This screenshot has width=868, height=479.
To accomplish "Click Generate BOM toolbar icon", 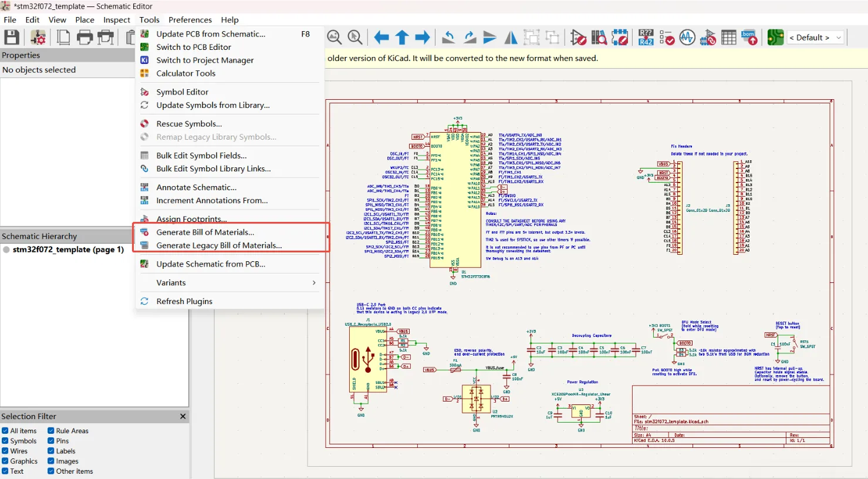I will pyautogui.click(x=749, y=38).
